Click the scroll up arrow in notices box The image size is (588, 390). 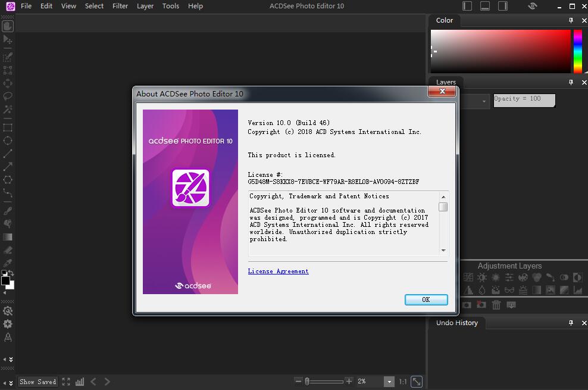[x=443, y=197]
